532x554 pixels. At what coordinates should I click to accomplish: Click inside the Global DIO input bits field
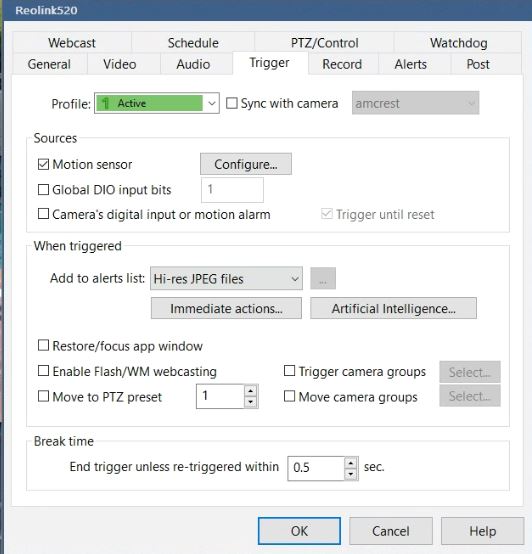[x=232, y=190]
